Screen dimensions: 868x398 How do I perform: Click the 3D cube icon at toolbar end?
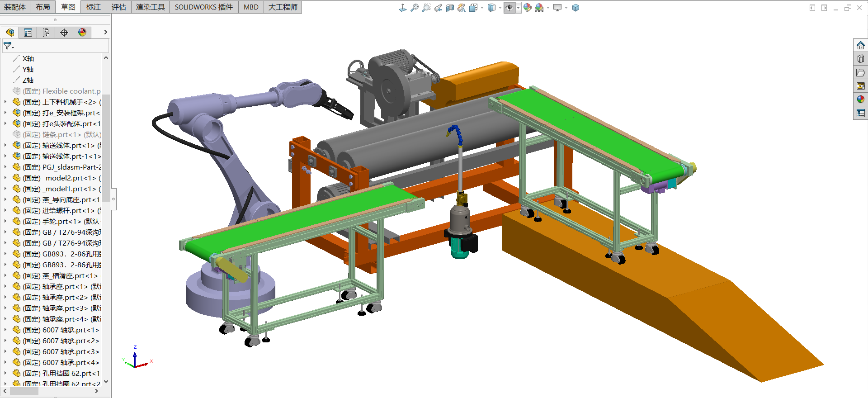pos(576,8)
